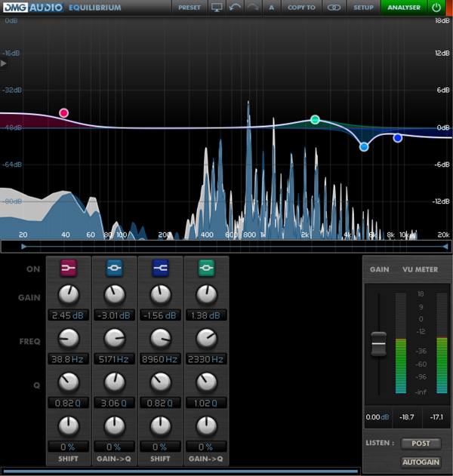Click the gain knob above -1.56 dB
The image size is (453, 476).
(x=161, y=295)
